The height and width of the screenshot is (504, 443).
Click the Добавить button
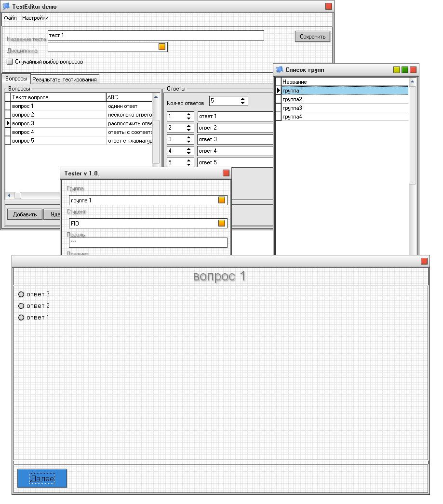pyautogui.click(x=25, y=214)
